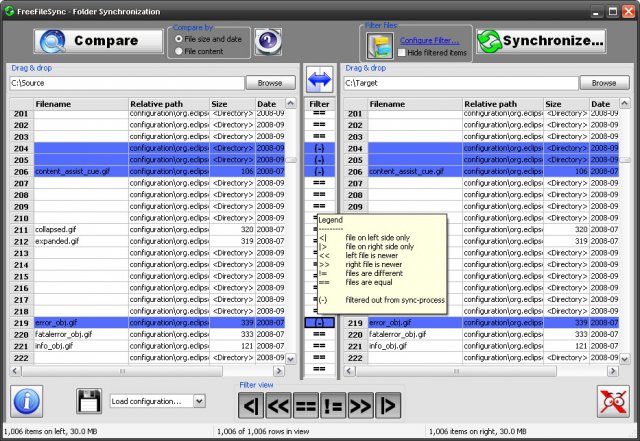Viewport: 640px width, 441px height.
Task: Toggle the left-side-only filter view button
Action: [251, 405]
